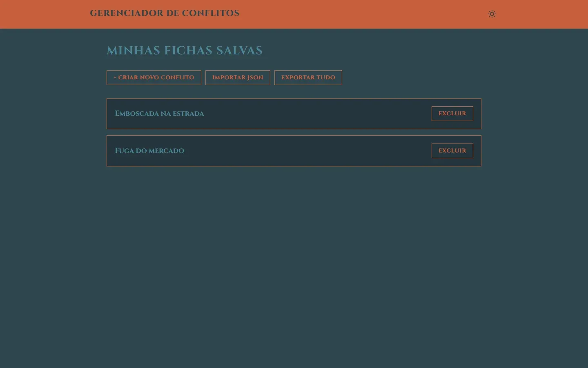Click Excluir for Fuga do mercado
Viewport: 588px width, 368px height.
(452, 151)
